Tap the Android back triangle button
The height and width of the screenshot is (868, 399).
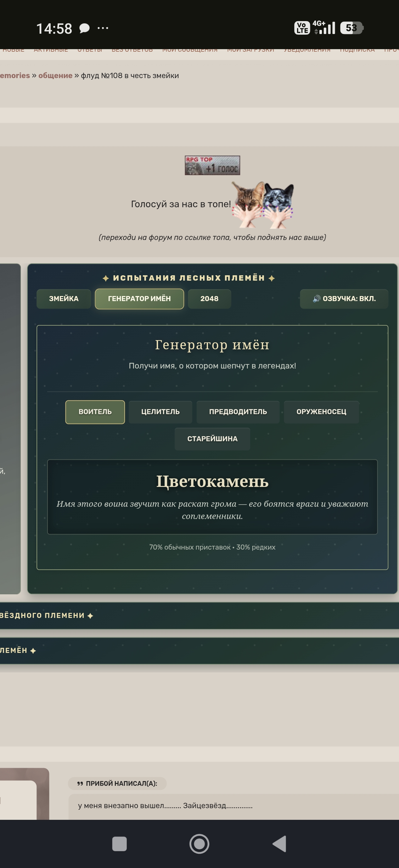coord(279,844)
